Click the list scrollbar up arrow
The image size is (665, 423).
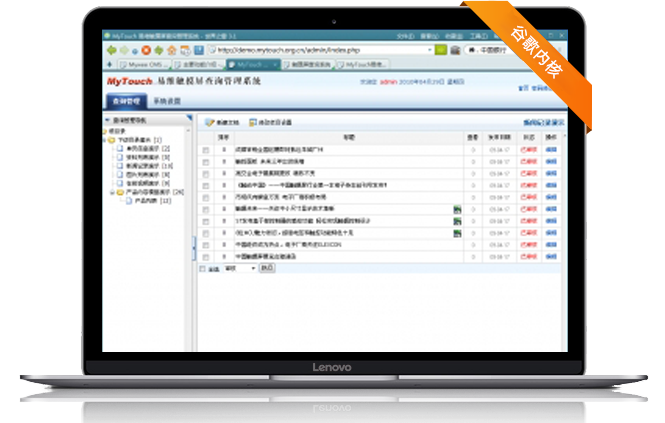pyautogui.click(x=564, y=136)
